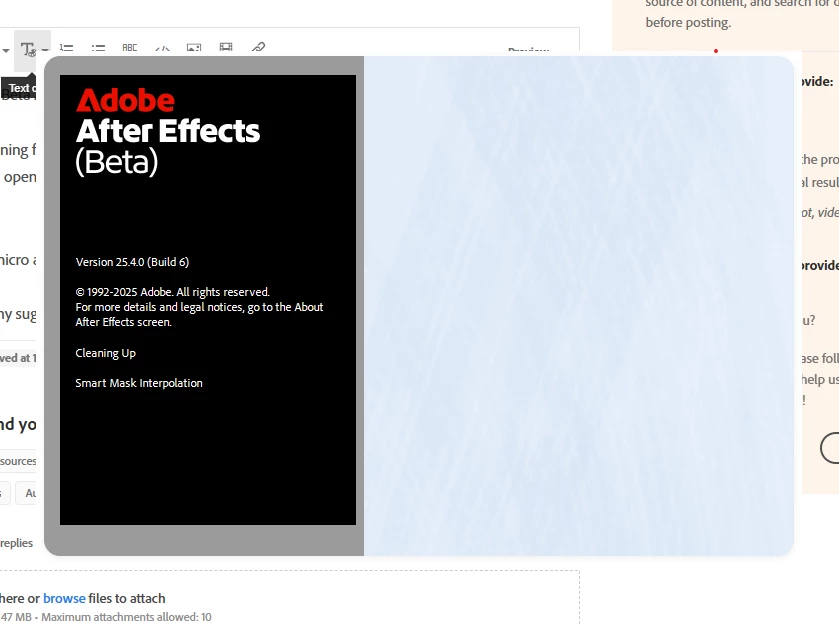The image size is (839, 626).
Task: Run the ABC spell check tool
Action: coord(129,48)
